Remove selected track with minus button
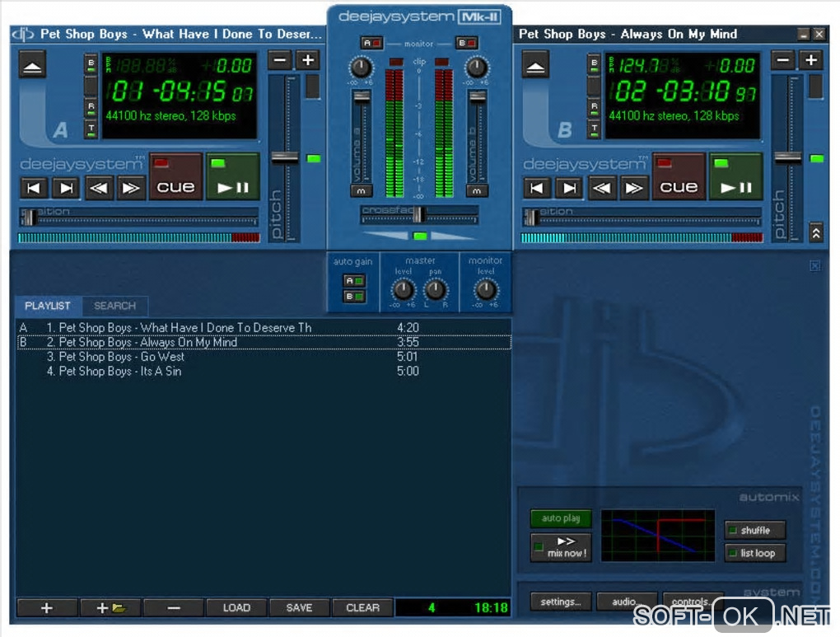Screen dimensions: 840x637 174,608
